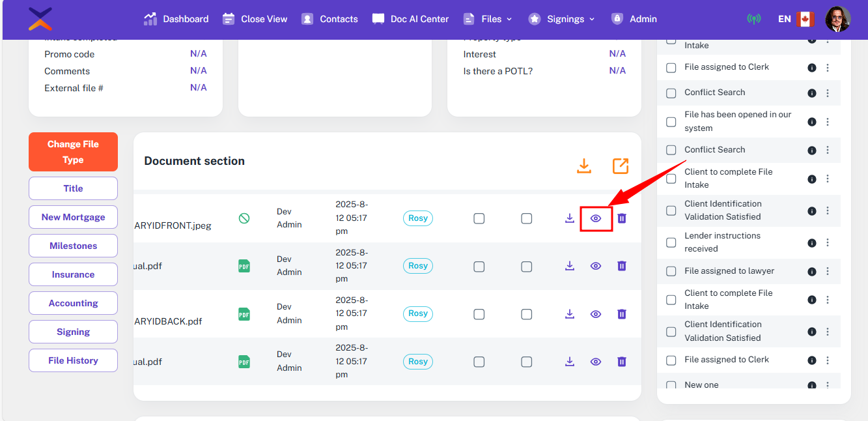The image size is (868, 421).
Task: Delete the ARYIDBACK.pdf document
Action: [622, 314]
